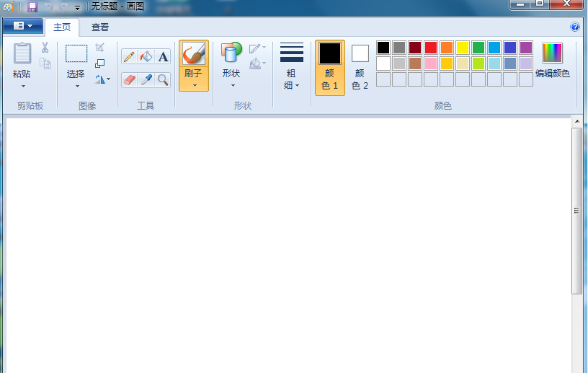The width and height of the screenshot is (588, 373).
Task: Pick the green color swatch
Action: click(x=478, y=48)
